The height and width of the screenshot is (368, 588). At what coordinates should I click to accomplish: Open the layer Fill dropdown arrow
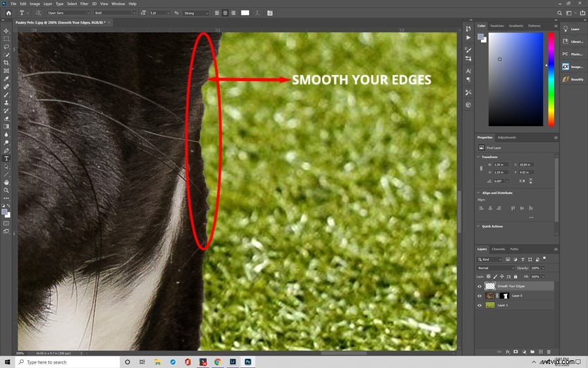coord(543,276)
